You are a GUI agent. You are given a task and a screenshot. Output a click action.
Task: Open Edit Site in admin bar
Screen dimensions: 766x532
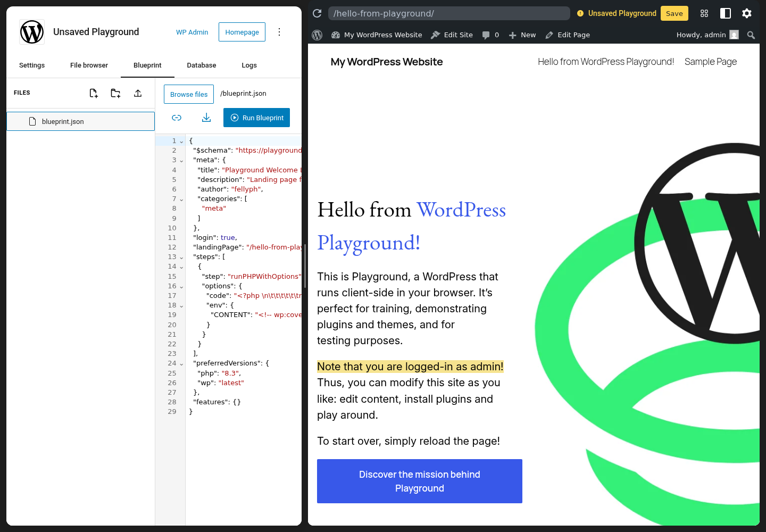click(452, 35)
